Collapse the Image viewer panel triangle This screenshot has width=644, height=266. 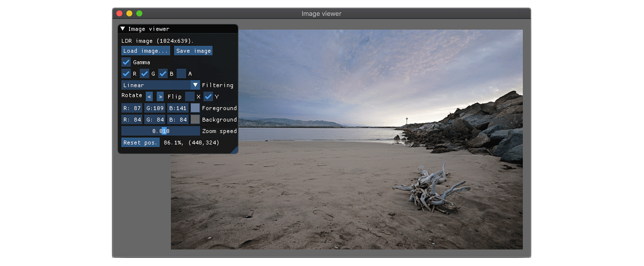[123, 29]
